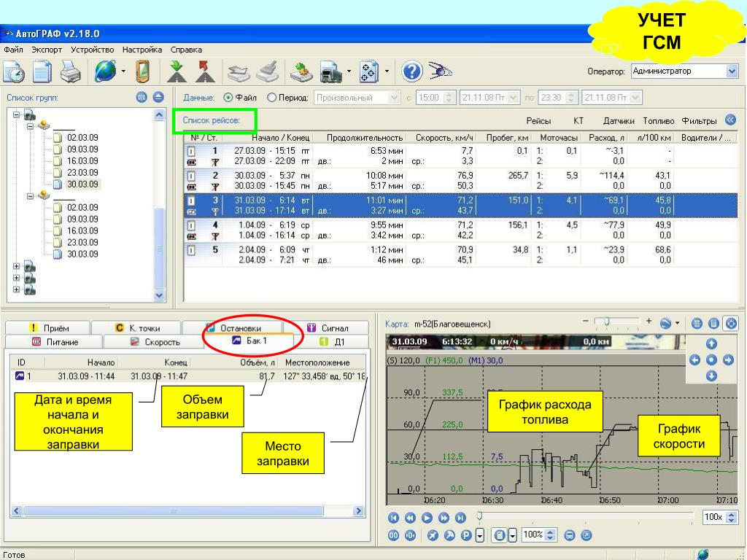This screenshot has height=560, width=747.
Task: Click the truck with document toolbar icon
Action: (x=331, y=72)
